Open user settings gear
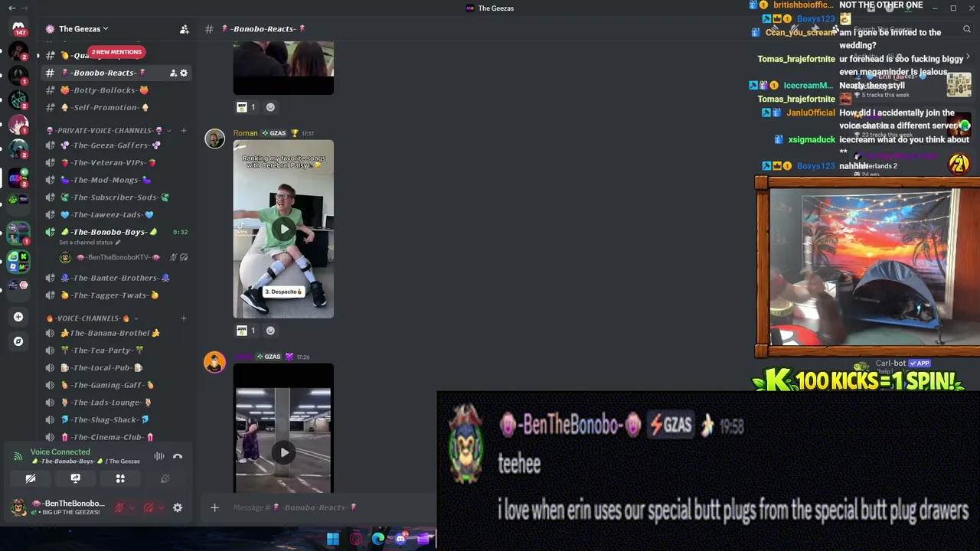The width and height of the screenshot is (980, 551). click(x=178, y=507)
